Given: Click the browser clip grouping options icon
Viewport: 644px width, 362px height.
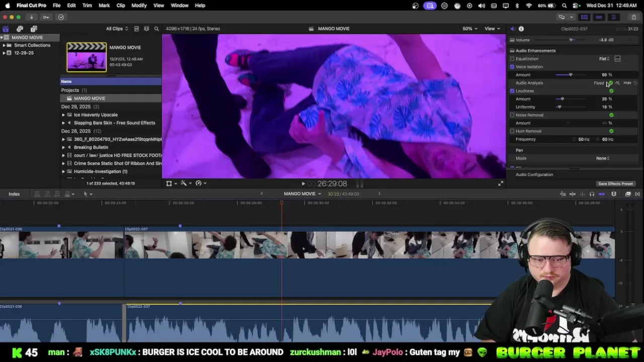Looking at the screenshot, I should pos(146,29).
